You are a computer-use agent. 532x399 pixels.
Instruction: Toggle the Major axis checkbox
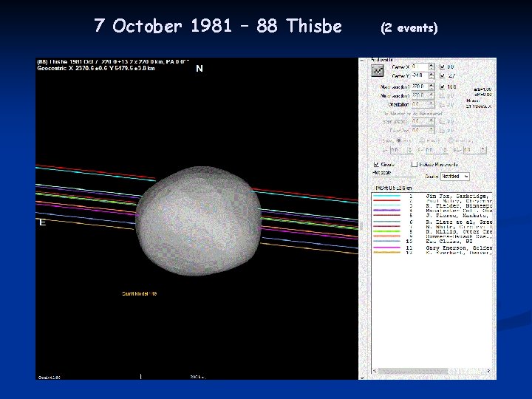(x=442, y=86)
